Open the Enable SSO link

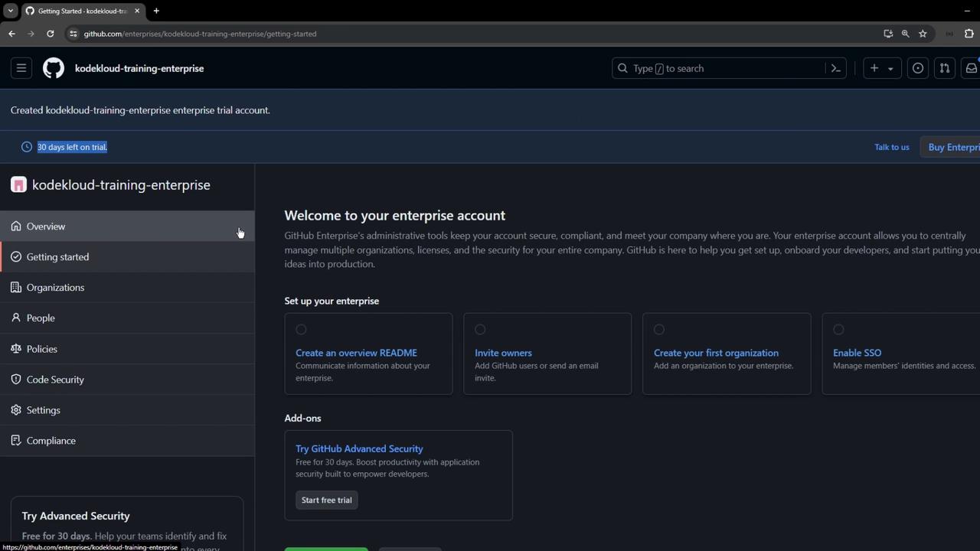pyautogui.click(x=857, y=353)
